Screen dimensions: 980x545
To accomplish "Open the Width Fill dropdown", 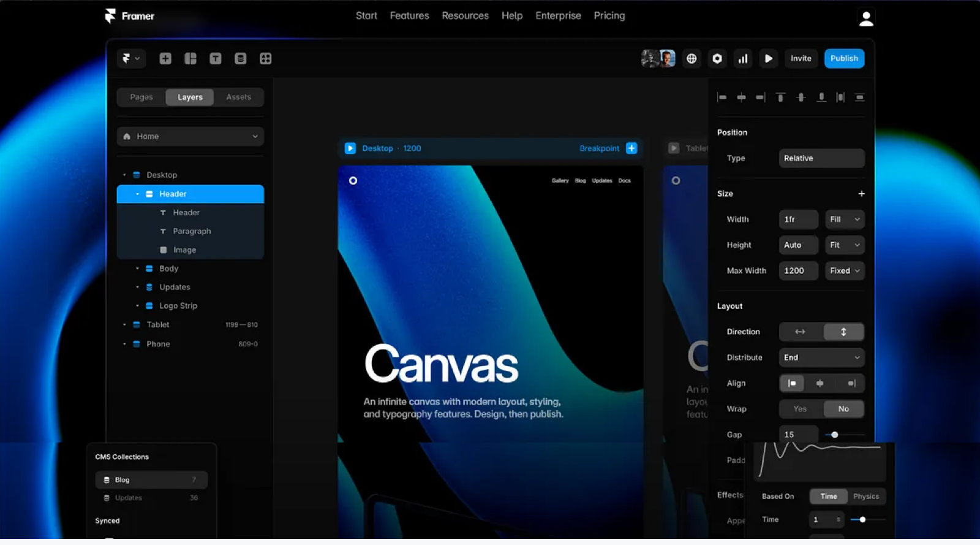I will coord(844,219).
